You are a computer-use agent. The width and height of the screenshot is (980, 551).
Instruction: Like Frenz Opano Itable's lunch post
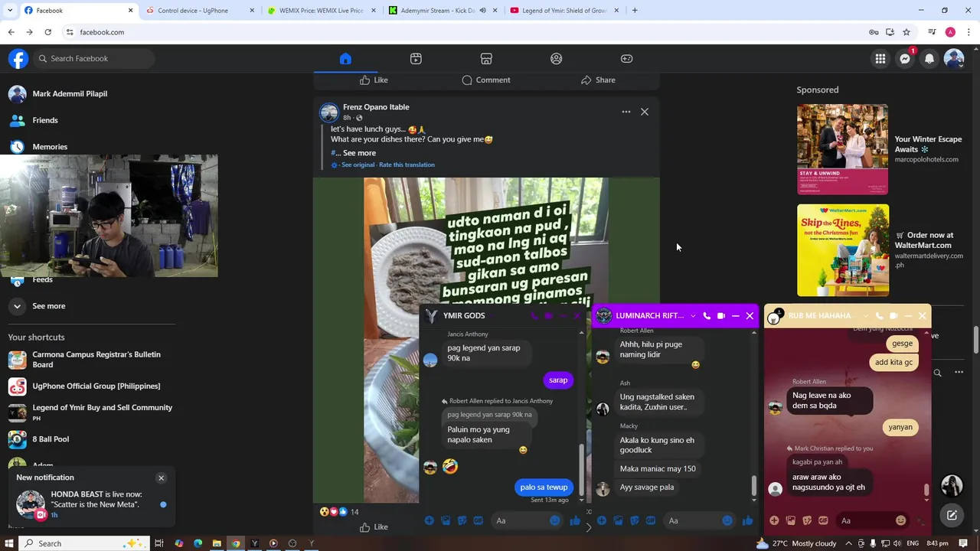pos(374,527)
